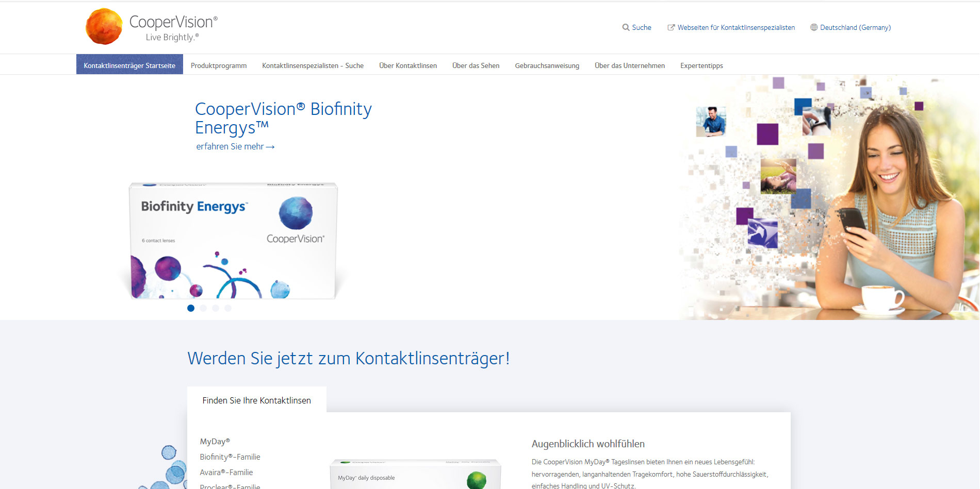Image resolution: width=980 pixels, height=489 pixels.
Task: Select the fourth carousel dot
Action: coord(228,308)
